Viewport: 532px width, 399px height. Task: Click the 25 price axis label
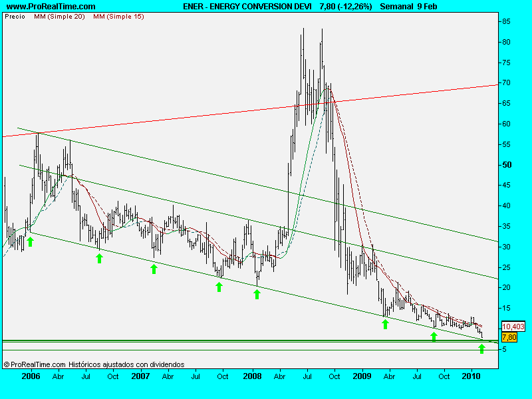point(506,267)
